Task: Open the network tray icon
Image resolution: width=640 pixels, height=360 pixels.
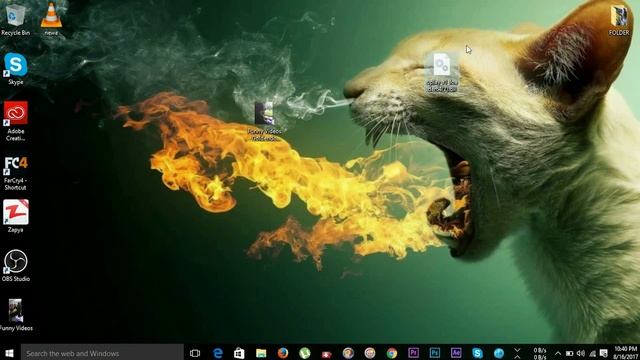Action: pyautogui.click(x=592, y=353)
